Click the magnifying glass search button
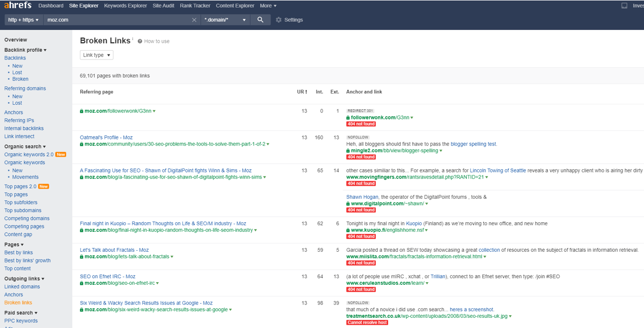This screenshot has height=328, width=644. click(260, 20)
